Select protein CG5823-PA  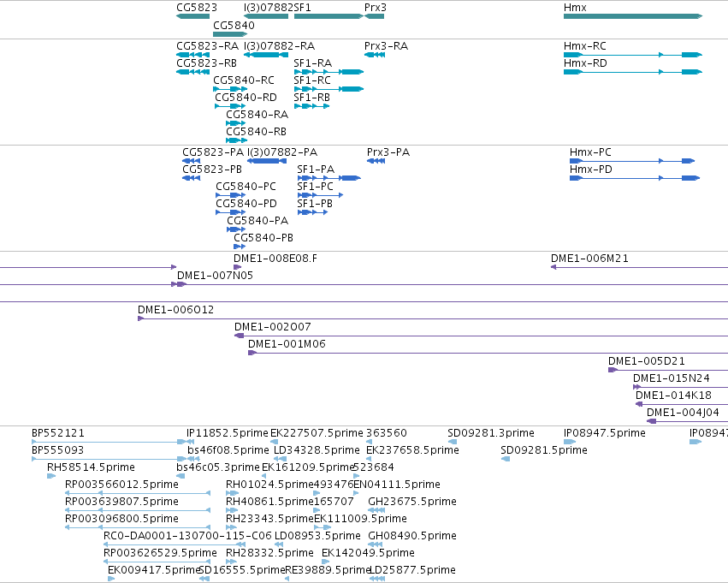192,161
